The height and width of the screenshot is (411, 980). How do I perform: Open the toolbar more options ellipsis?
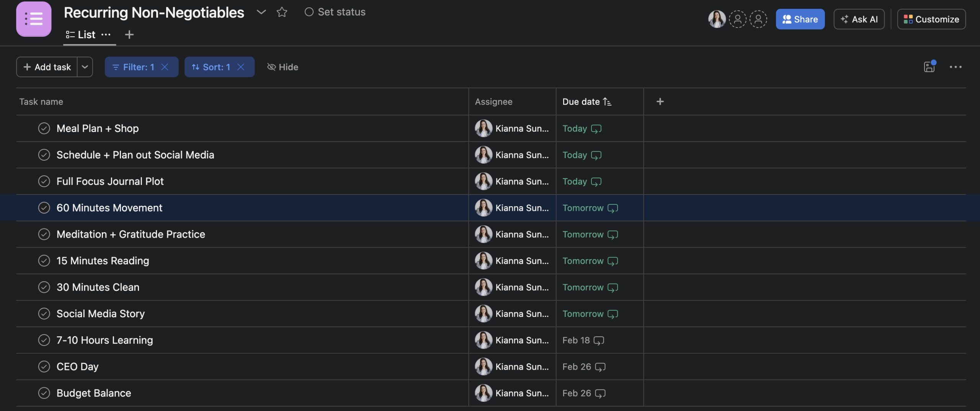point(955,67)
